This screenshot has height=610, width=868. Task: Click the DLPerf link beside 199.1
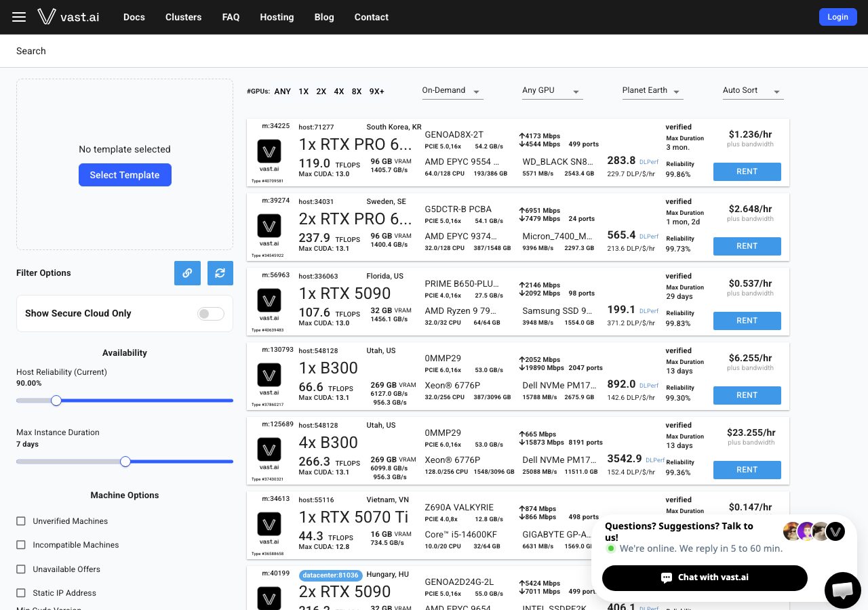[x=649, y=311]
